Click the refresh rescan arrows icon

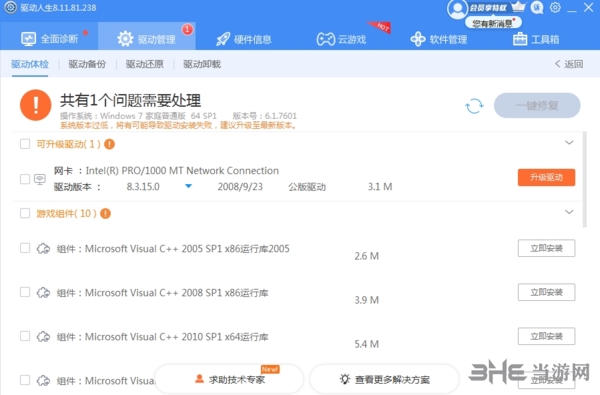click(x=474, y=106)
